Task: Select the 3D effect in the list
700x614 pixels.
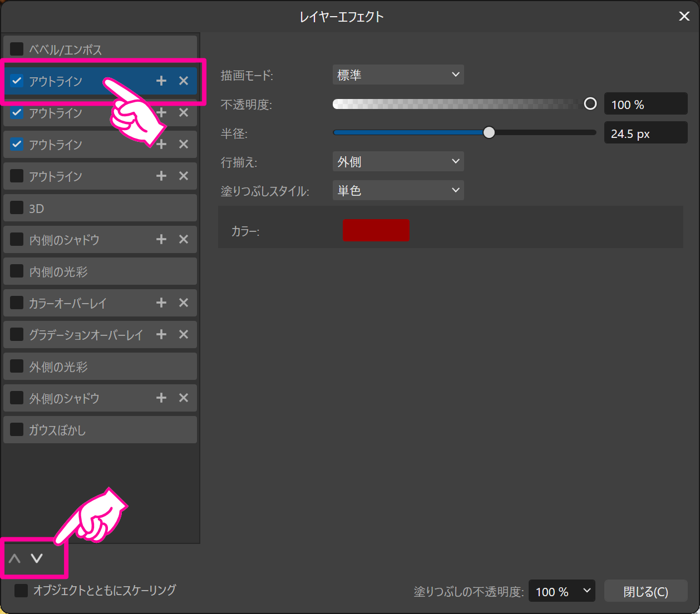Action: pyautogui.click(x=100, y=209)
